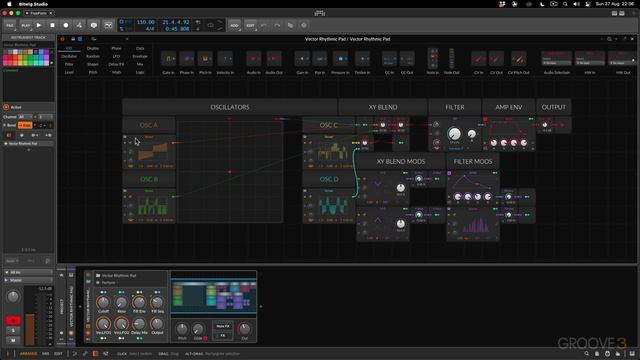Click the AMP ENV section header
The width and height of the screenshot is (640, 360).
coord(509,107)
